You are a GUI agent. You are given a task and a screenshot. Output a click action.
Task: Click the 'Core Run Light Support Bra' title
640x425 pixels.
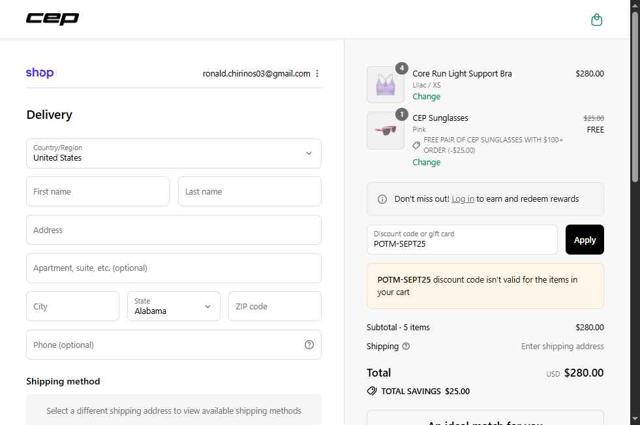[462, 73]
